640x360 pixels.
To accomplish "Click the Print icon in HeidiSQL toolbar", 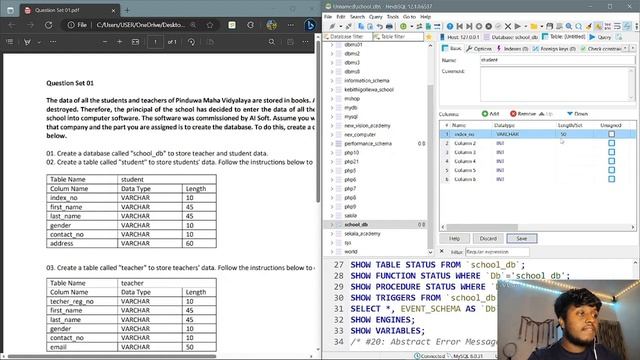I will (x=389, y=26).
